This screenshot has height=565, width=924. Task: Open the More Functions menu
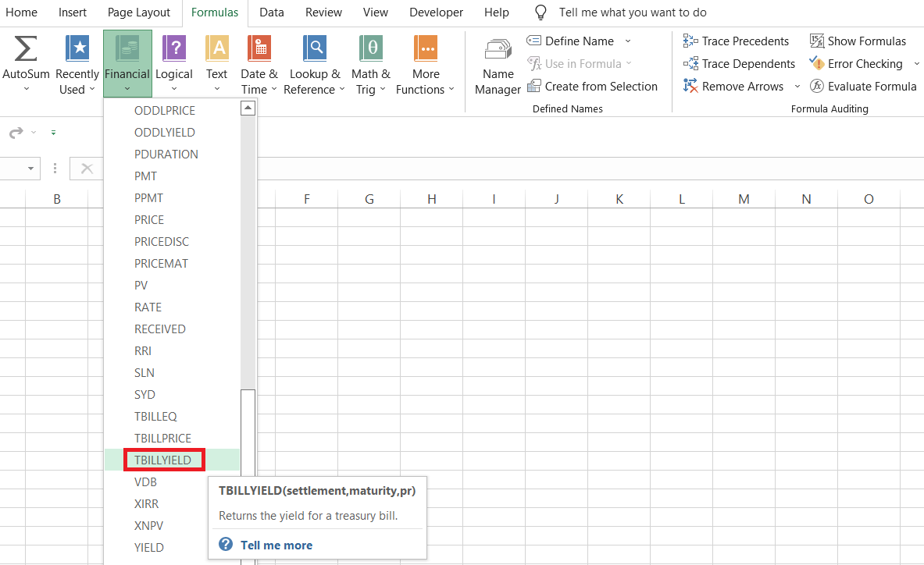point(426,49)
